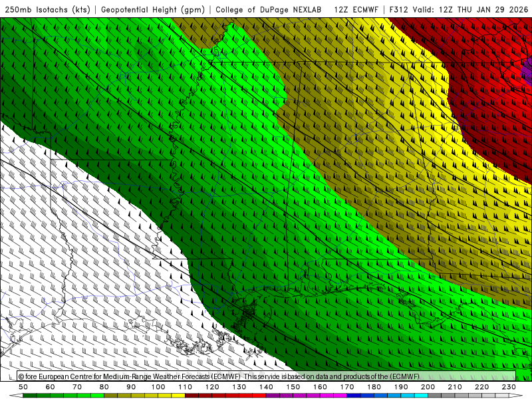The height and width of the screenshot is (399, 532).
Task: Click the '70' legend value
Action: point(77,387)
